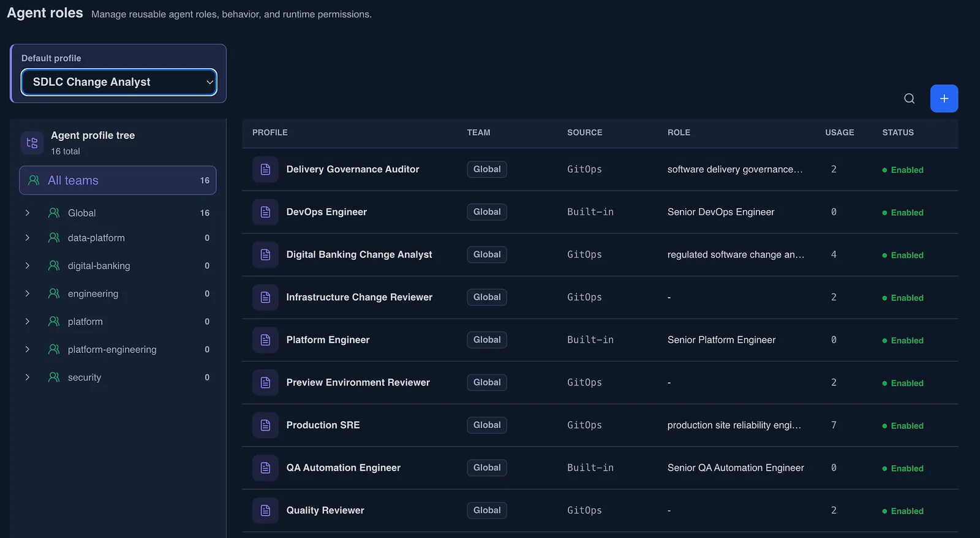This screenshot has width=980, height=538.
Task: Click 'production site reliability engi…' role text
Action: click(734, 425)
